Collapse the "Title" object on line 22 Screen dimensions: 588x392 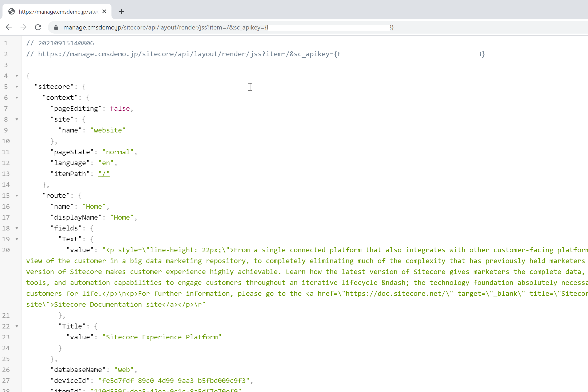[x=17, y=326]
